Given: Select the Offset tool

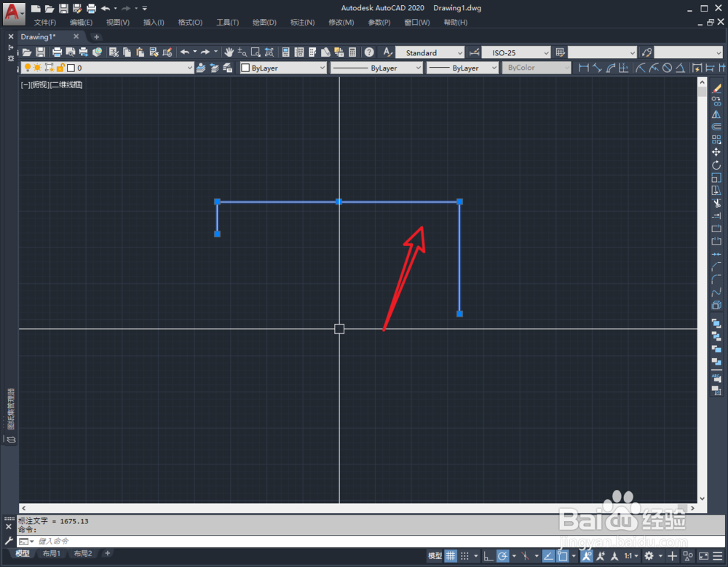Looking at the screenshot, I should click(x=716, y=127).
